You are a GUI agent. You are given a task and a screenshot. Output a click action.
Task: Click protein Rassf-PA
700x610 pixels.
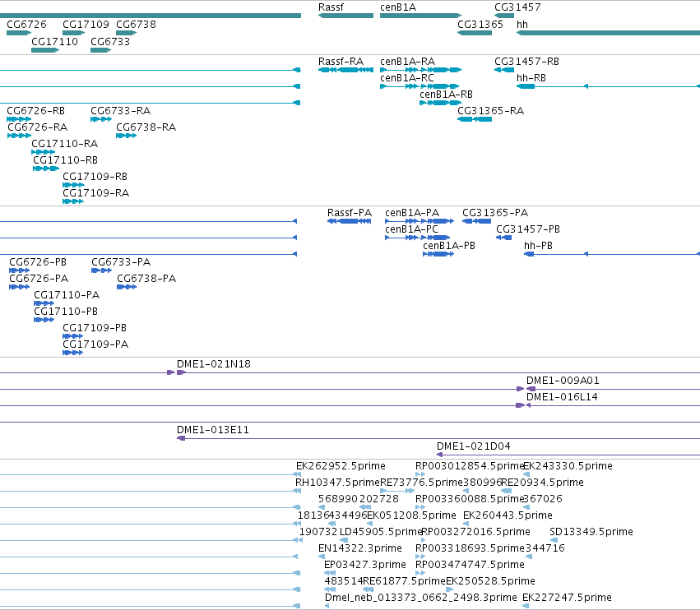(x=349, y=221)
